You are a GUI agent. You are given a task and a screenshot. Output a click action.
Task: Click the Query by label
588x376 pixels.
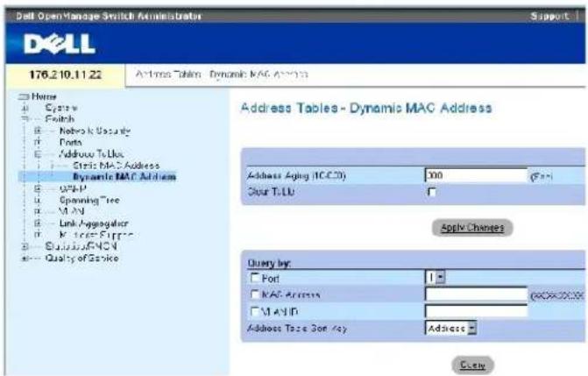[x=269, y=264]
